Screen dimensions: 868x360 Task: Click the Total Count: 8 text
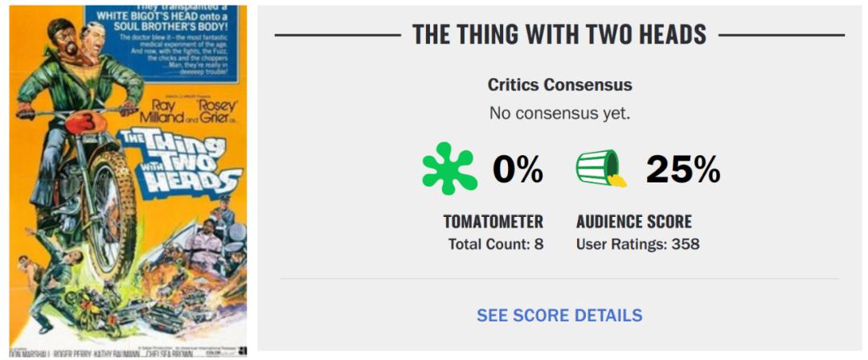496,243
